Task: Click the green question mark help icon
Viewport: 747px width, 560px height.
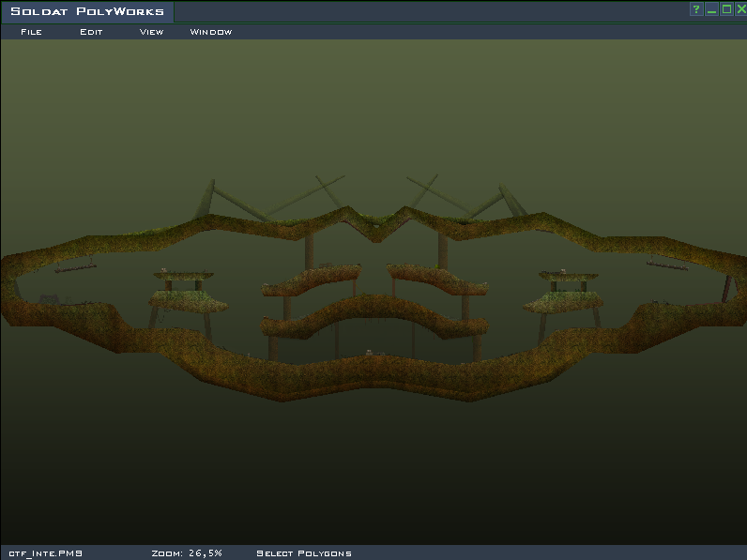Action: pos(696,9)
